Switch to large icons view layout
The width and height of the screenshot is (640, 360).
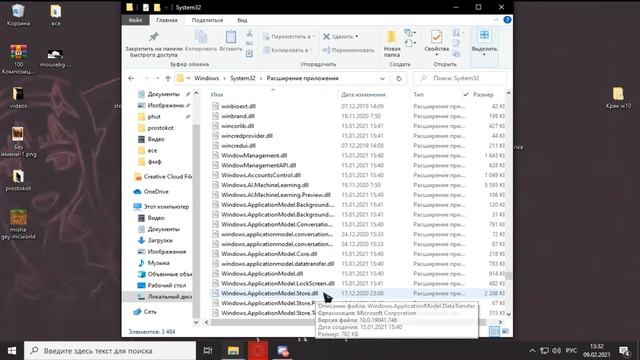coord(505,331)
